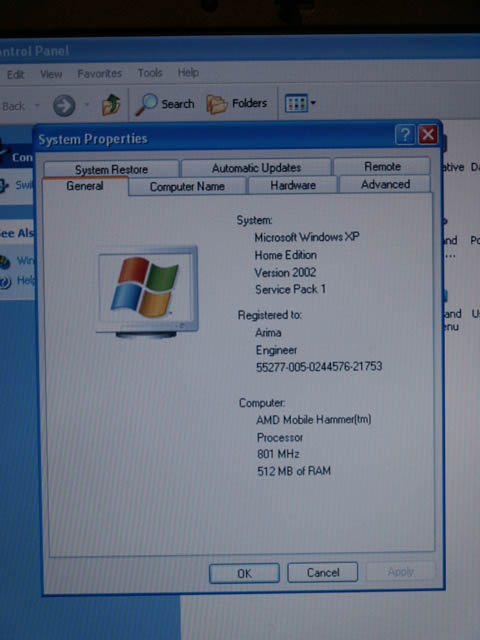
Task: Click the Cancel button
Action: 322,572
